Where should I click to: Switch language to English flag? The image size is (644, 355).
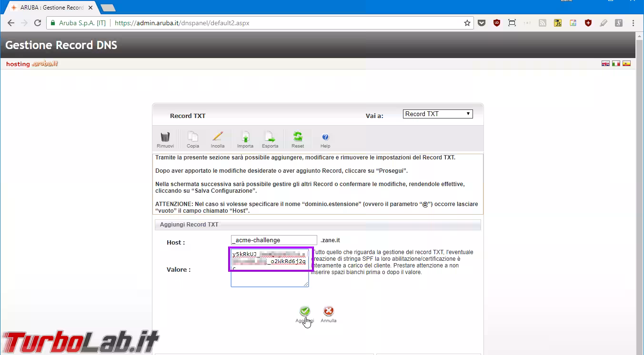[605, 63]
